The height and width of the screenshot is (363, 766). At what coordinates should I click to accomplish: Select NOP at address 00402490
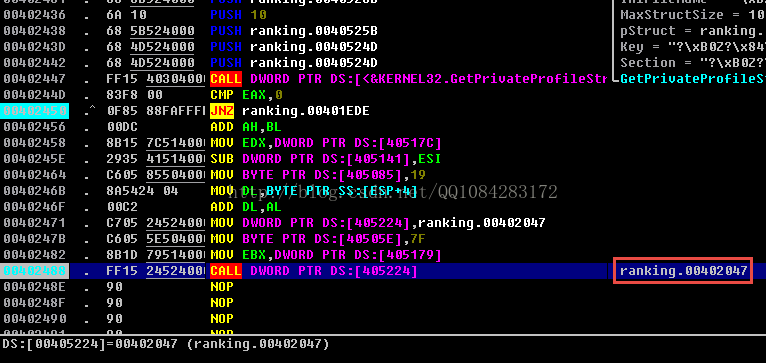pyautogui.click(x=222, y=319)
